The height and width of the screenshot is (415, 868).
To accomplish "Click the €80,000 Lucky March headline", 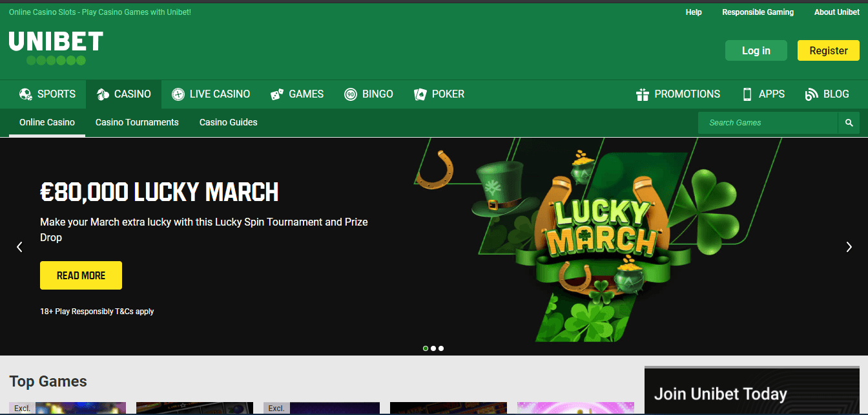I will click(160, 192).
